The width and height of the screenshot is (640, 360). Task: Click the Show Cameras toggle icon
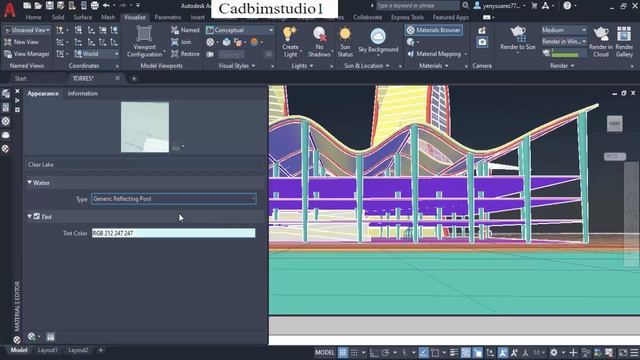coord(482,42)
